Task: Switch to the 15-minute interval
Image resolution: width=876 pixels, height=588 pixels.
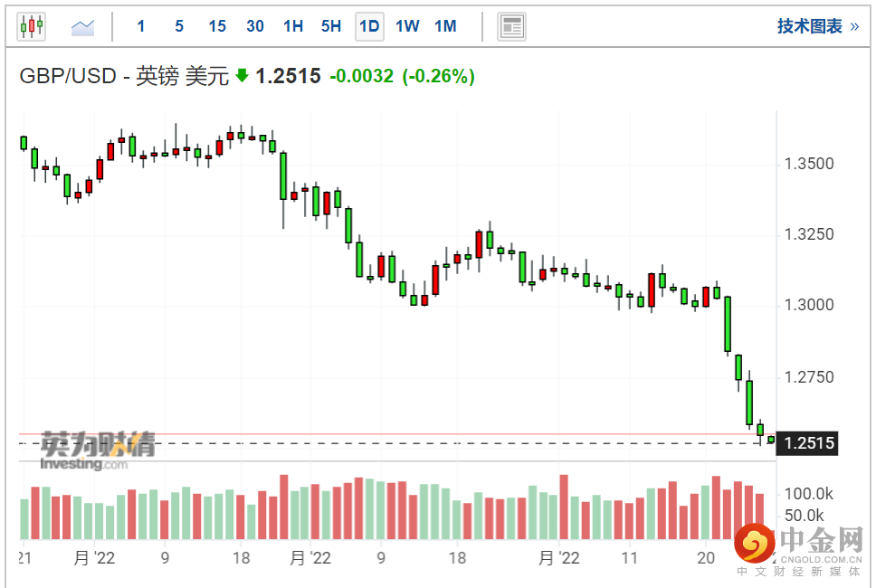Action: (x=217, y=26)
